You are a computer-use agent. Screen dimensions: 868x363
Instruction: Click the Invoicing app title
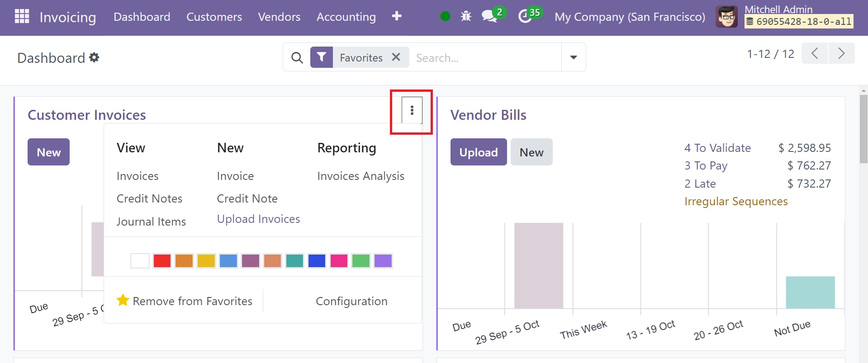[x=68, y=17]
